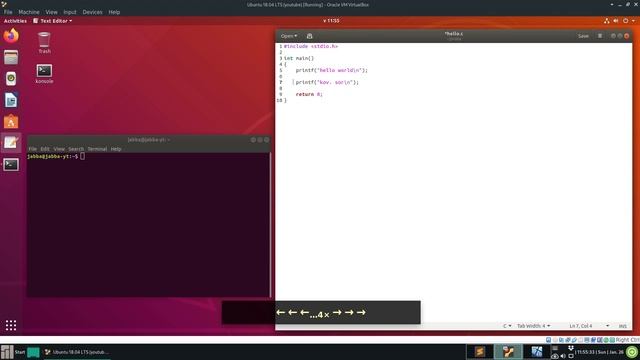Open the C language selector dropdown
This screenshot has height=360, width=640.
507,326
